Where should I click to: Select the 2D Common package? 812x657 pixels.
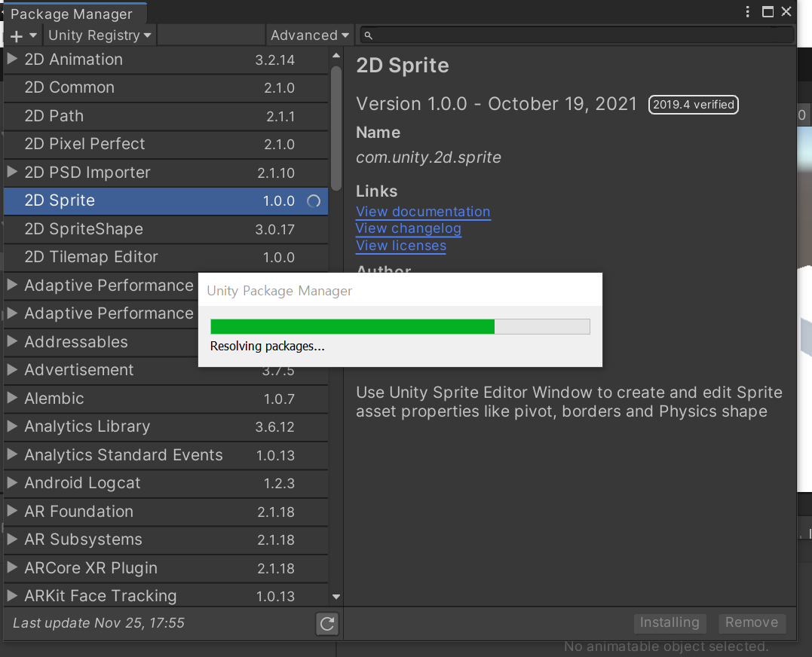click(166, 87)
